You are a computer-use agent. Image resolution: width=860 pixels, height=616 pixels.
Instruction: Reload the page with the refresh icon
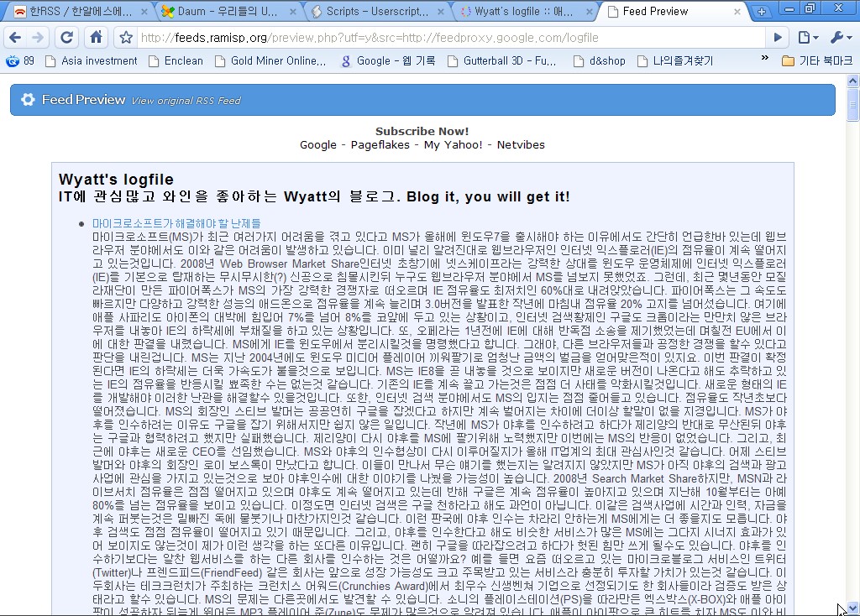pyautogui.click(x=66, y=37)
